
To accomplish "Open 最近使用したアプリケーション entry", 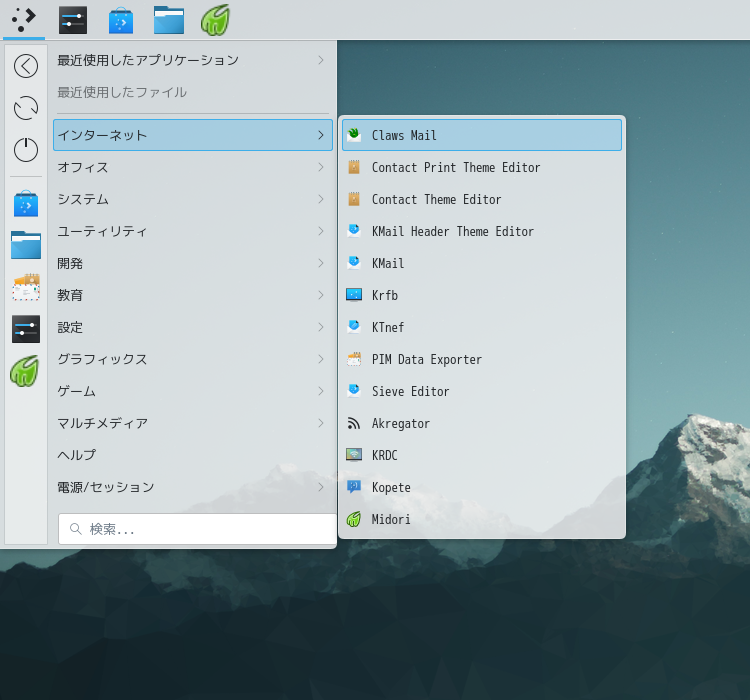I will click(x=193, y=60).
